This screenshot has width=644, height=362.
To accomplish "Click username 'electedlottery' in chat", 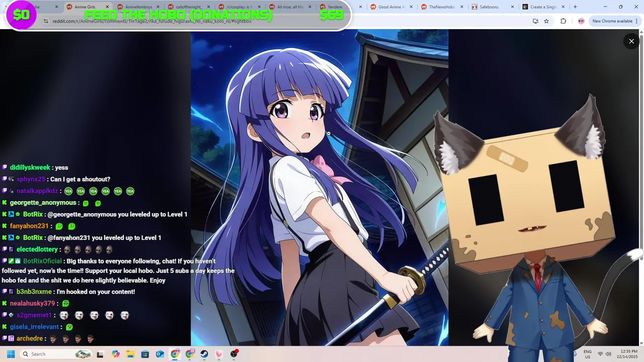I will (37, 249).
